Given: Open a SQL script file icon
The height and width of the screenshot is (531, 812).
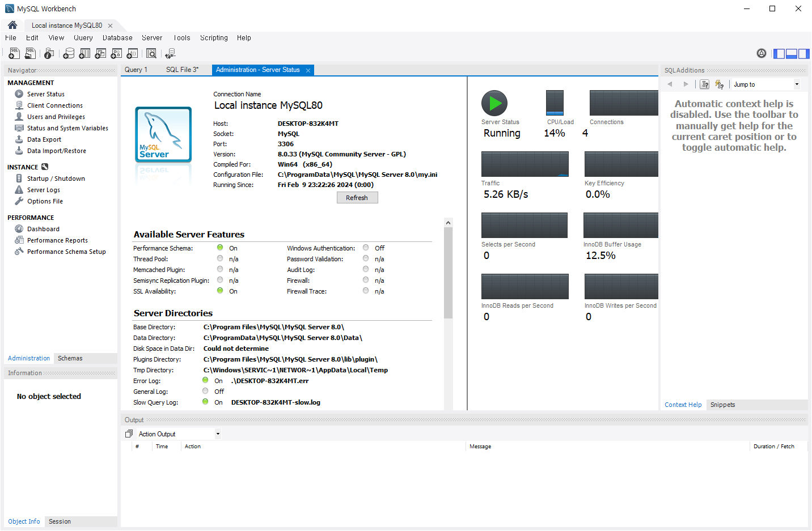Looking at the screenshot, I should click(x=31, y=53).
